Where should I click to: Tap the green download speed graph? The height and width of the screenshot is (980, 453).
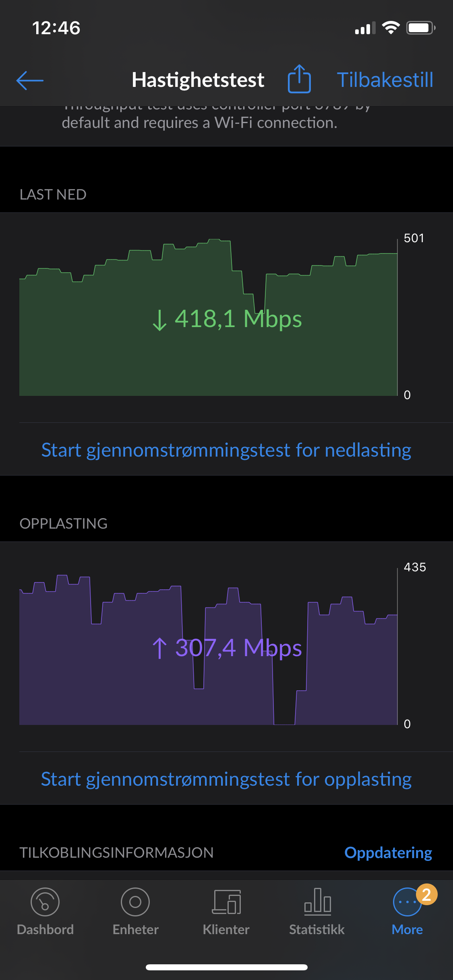pos(209,317)
